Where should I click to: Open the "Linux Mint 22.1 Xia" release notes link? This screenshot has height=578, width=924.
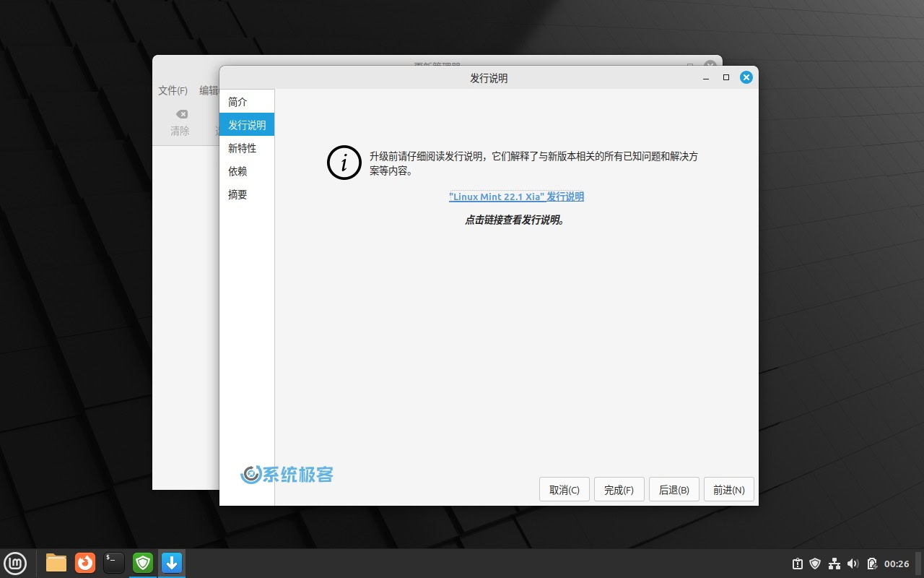pos(516,197)
